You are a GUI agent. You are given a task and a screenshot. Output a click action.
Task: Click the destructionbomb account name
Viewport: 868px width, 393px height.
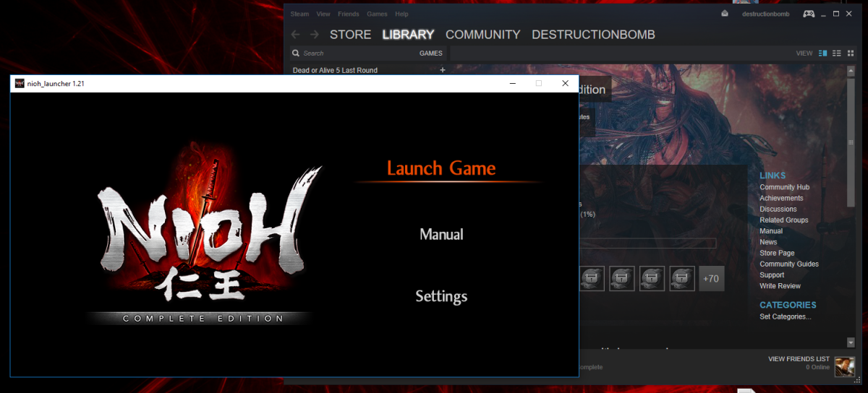767,14
